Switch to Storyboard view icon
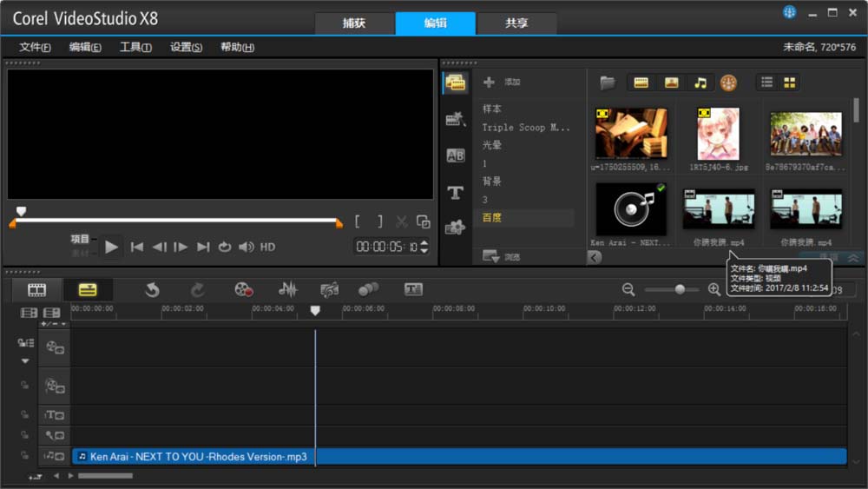This screenshot has width=868, height=489. pyautogui.click(x=36, y=289)
